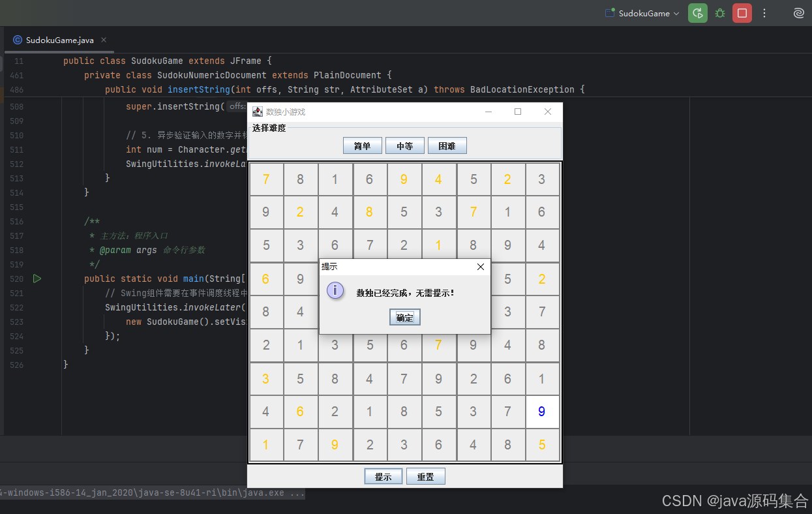This screenshot has width=812, height=514.
Task: Click the spiral AI assistant icon
Action: tap(798, 13)
